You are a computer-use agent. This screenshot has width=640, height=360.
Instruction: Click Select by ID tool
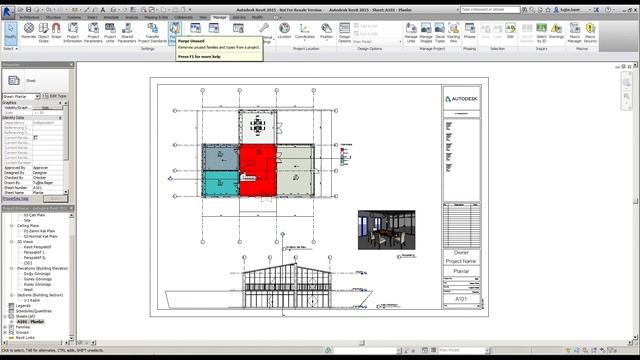click(541, 32)
